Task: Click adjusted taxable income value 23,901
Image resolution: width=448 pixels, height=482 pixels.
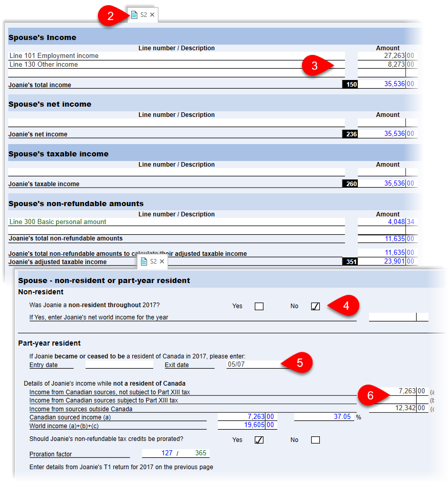Action: pos(388,262)
